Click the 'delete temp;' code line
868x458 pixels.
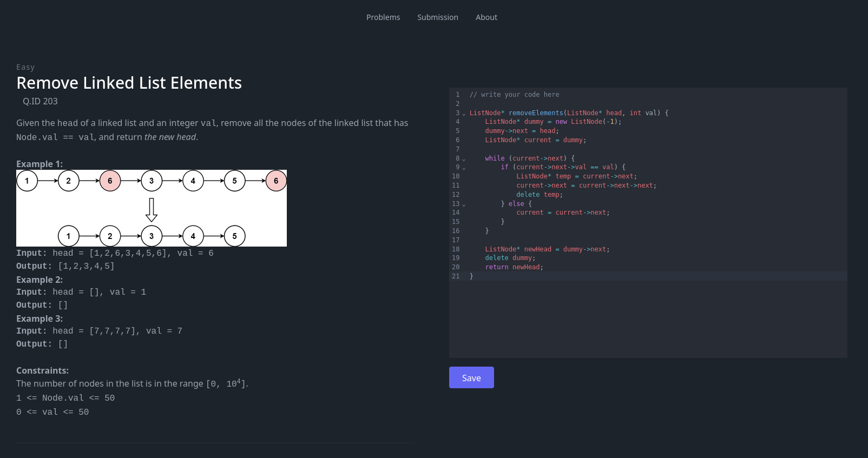(x=539, y=195)
